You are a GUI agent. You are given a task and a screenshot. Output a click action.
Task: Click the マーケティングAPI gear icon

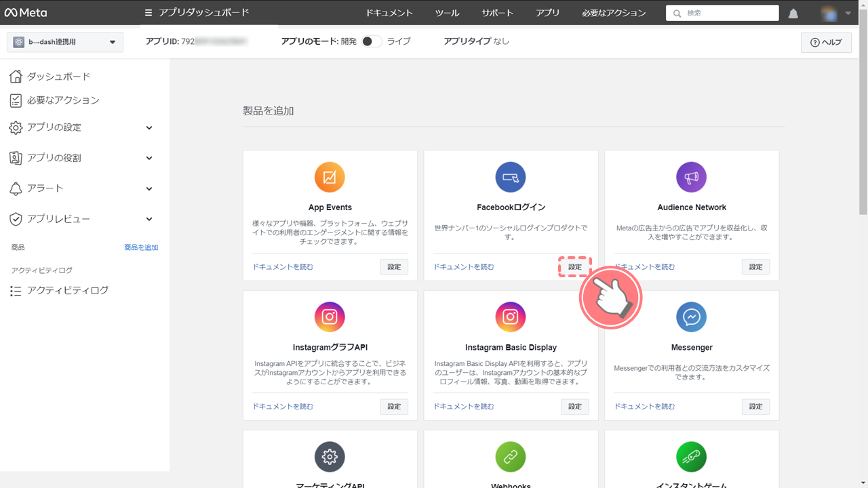(330, 457)
